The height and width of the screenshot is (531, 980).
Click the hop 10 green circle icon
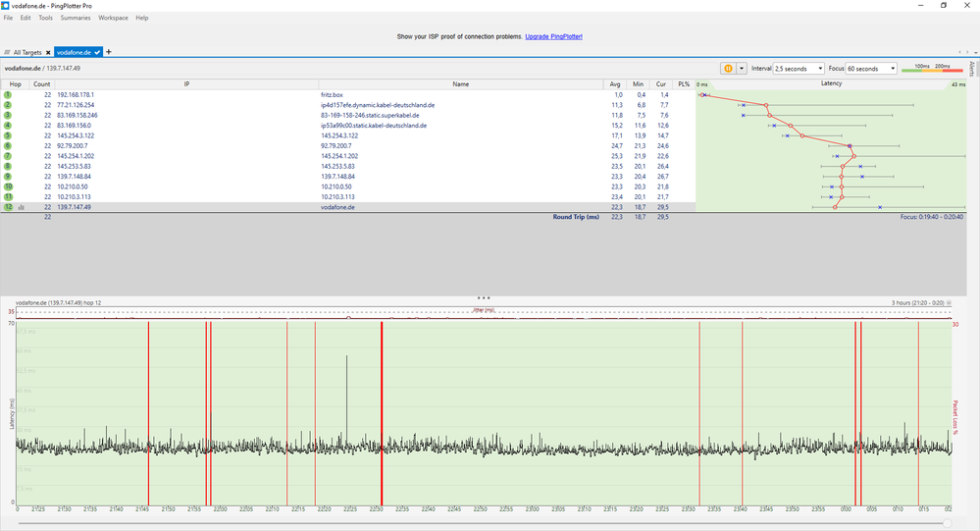[7, 186]
